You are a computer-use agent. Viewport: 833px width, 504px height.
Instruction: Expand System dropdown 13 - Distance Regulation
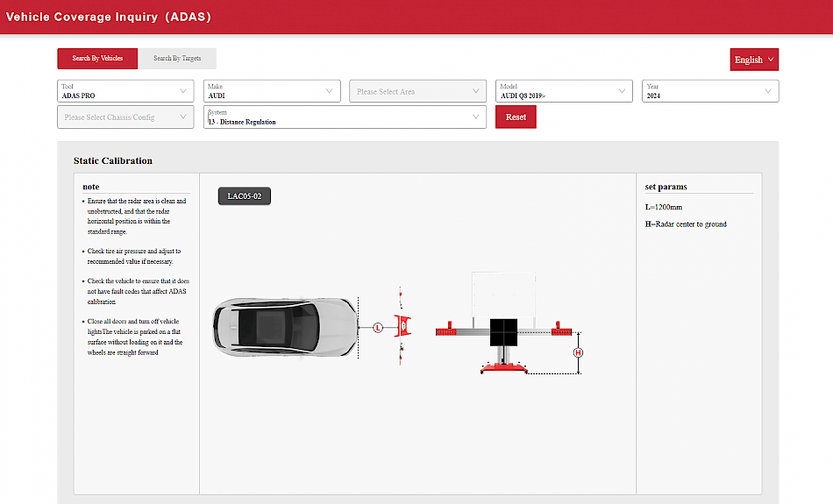345,117
